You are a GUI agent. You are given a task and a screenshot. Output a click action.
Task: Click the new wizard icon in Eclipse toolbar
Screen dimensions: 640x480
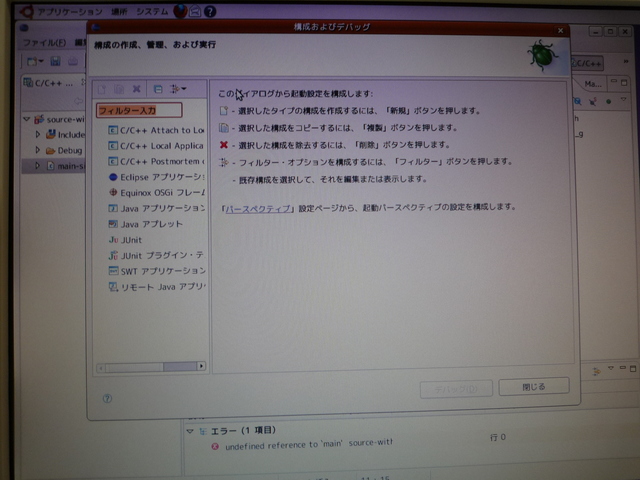(35, 62)
